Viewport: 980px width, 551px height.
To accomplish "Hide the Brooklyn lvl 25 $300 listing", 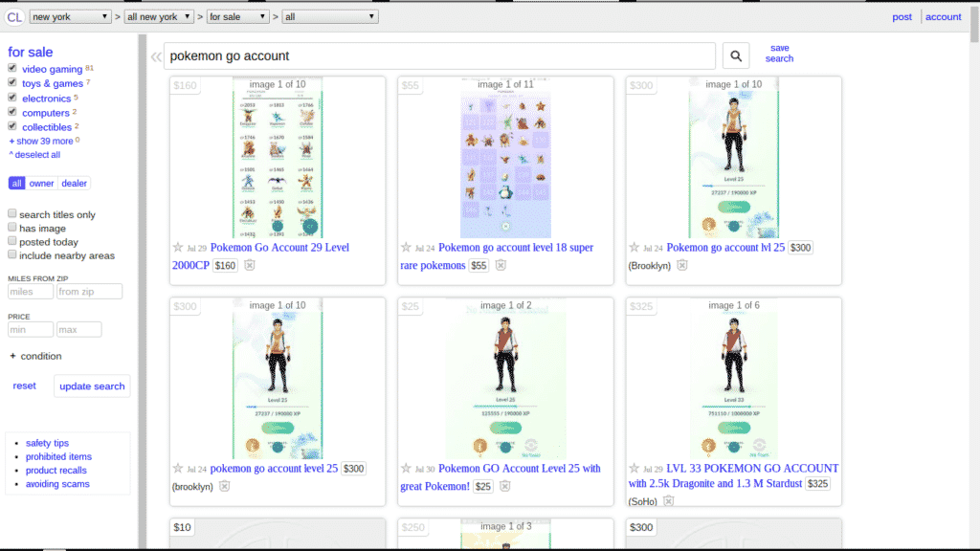I will click(x=681, y=265).
